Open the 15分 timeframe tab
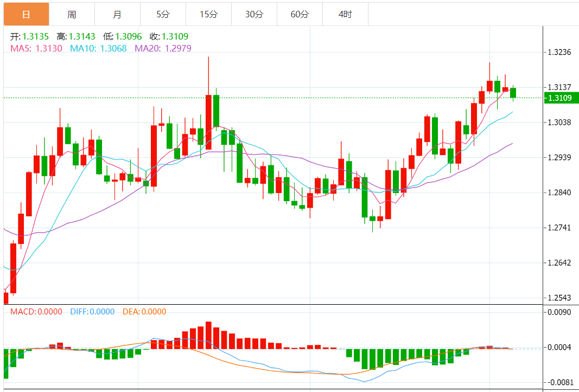Image resolution: width=579 pixels, height=392 pixels. pyautogui.click(x=208, y=15)
